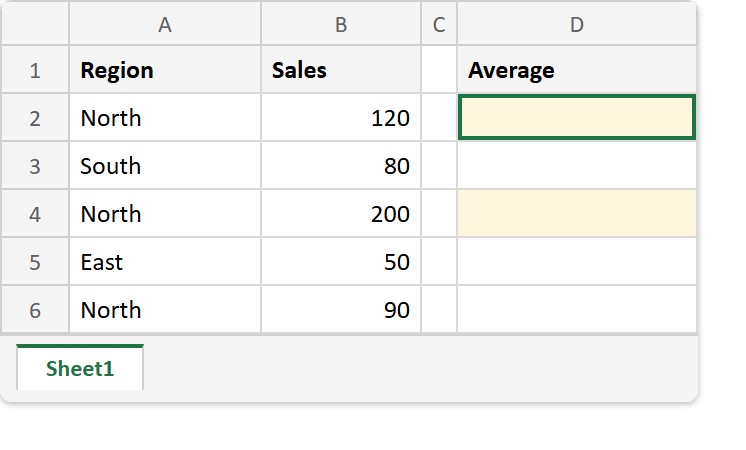
Task: Select row 1 header
Action: pos(35,70)
